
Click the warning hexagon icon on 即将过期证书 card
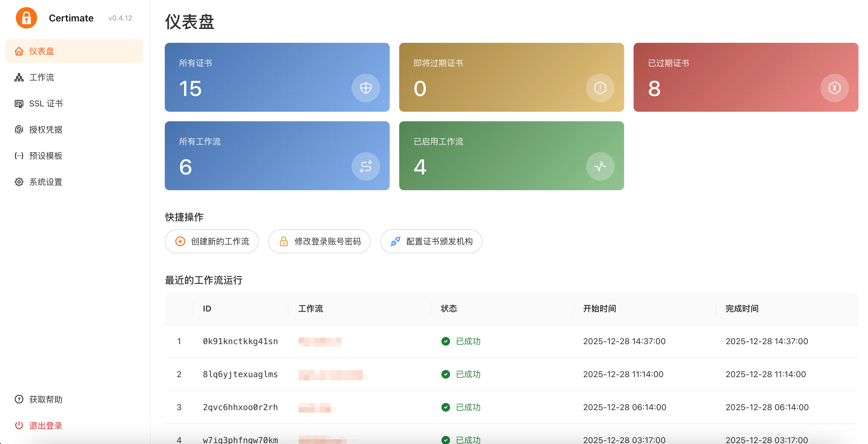600,88
